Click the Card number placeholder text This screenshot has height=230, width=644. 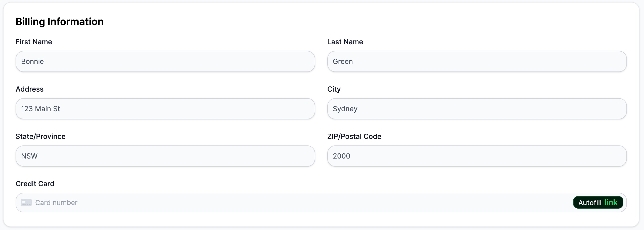click(x=56, y=203)
